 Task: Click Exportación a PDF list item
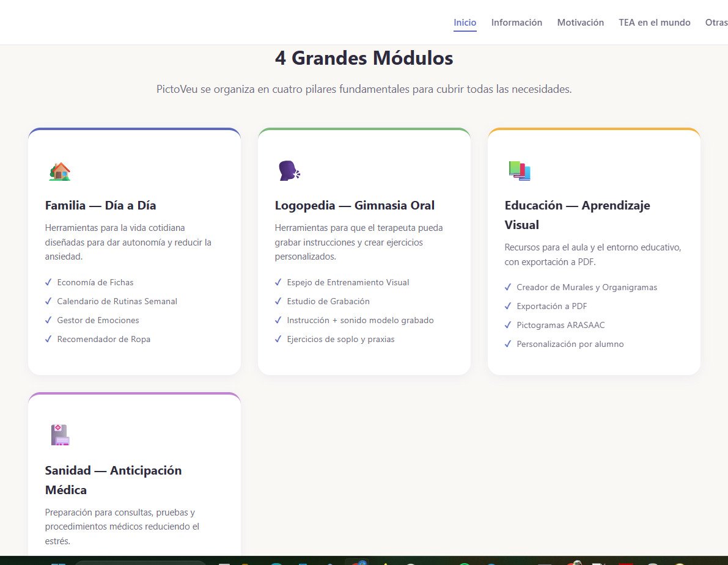(551, 306)
